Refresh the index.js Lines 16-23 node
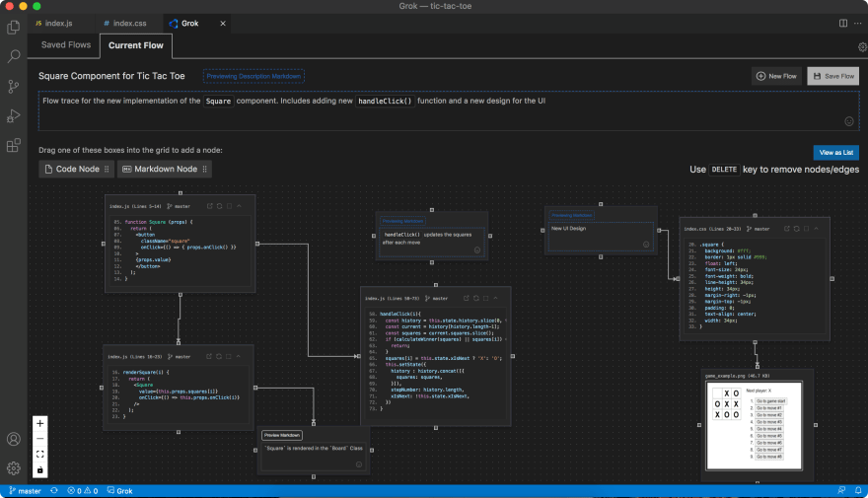The image size is (868, 498). coord(219,356)
